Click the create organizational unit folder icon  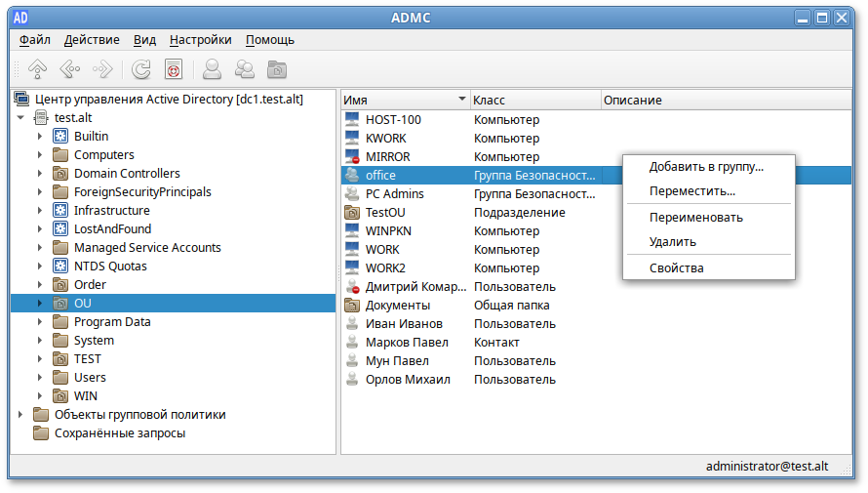click(277, 69)
